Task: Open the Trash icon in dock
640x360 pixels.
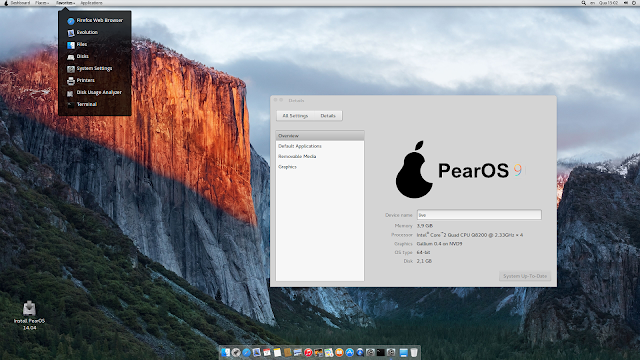Action: [x=414, y=352]
